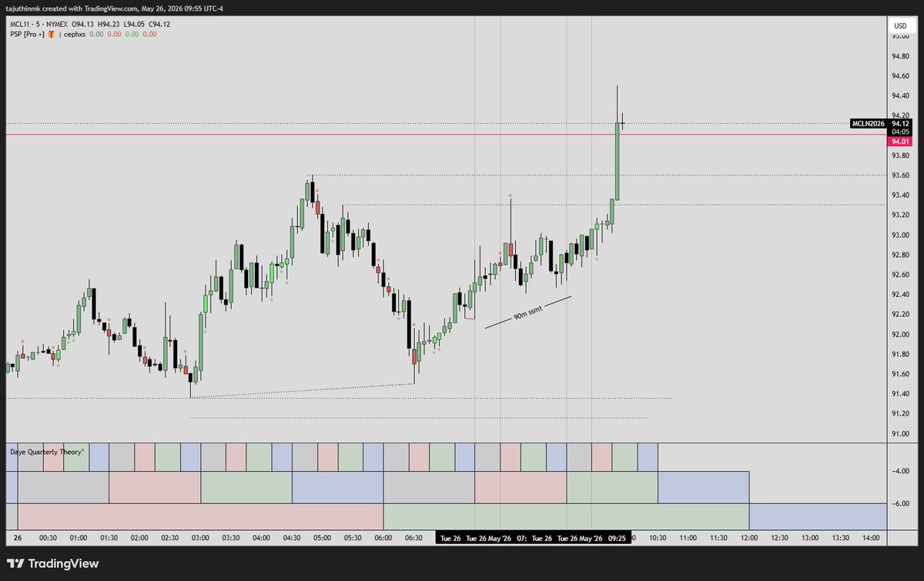The width and height of the screenshot is (924, 581).
Task: Click the highlighted 09:25 time marker
Action: pyautogui.click(x=618, y=538)
